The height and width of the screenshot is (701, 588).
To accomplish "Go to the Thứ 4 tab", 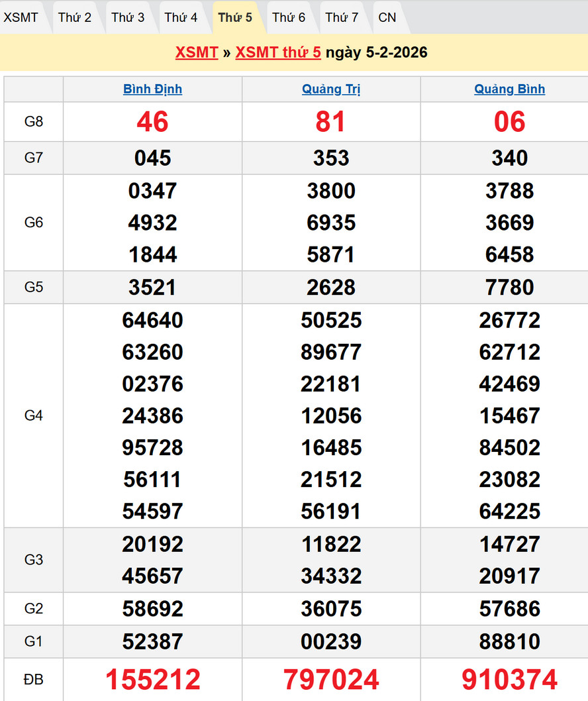I will click(x=181, y=17).
